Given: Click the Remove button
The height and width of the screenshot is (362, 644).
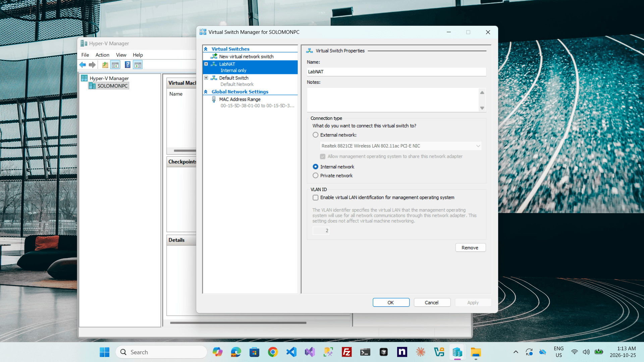Looking at the screenshot, I should click(x=470, y=248).
